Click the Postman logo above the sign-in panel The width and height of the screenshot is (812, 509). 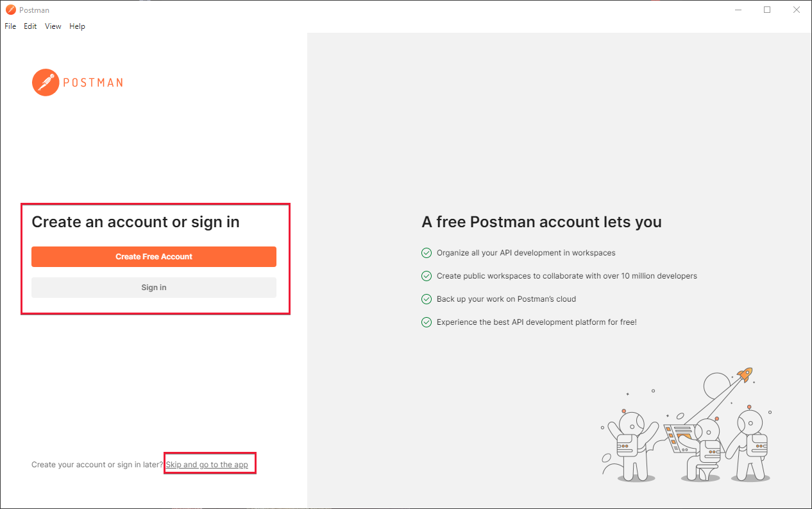click(77, 82)
